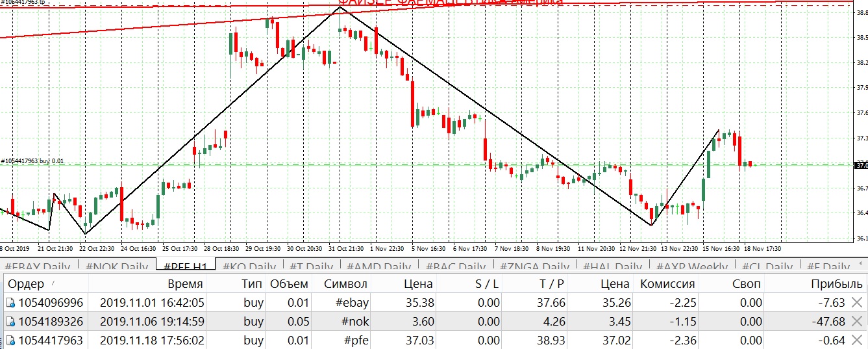Select the #PFE,H1 chart tab
The height and width of the screenshot is (349, 868).
(x=185, y=266)
